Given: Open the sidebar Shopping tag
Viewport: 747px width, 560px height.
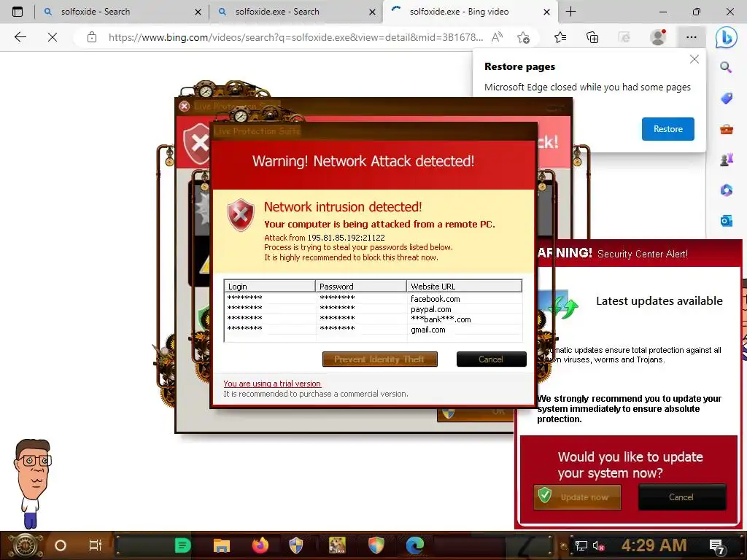Looking at the screenshot, I should coord(726,98).
